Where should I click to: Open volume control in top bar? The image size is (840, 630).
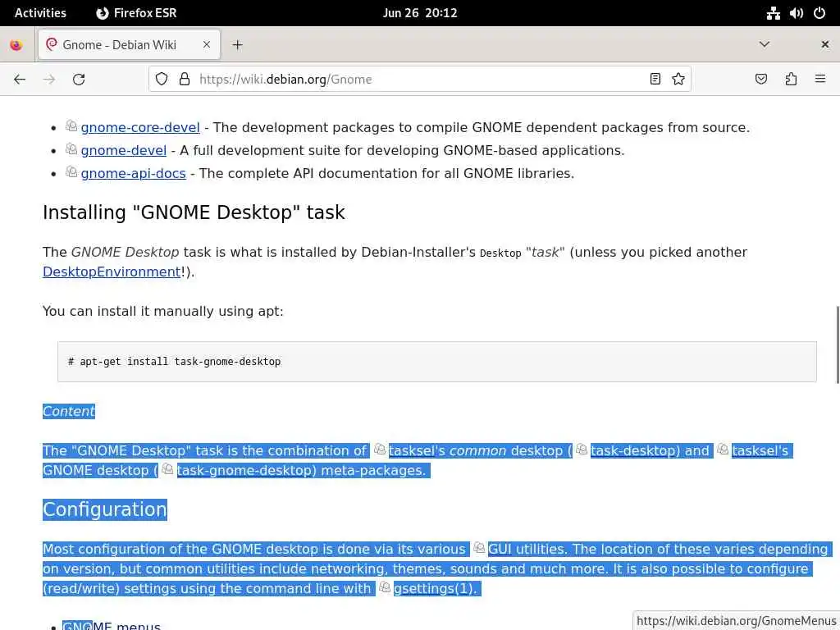click(796, 13)
